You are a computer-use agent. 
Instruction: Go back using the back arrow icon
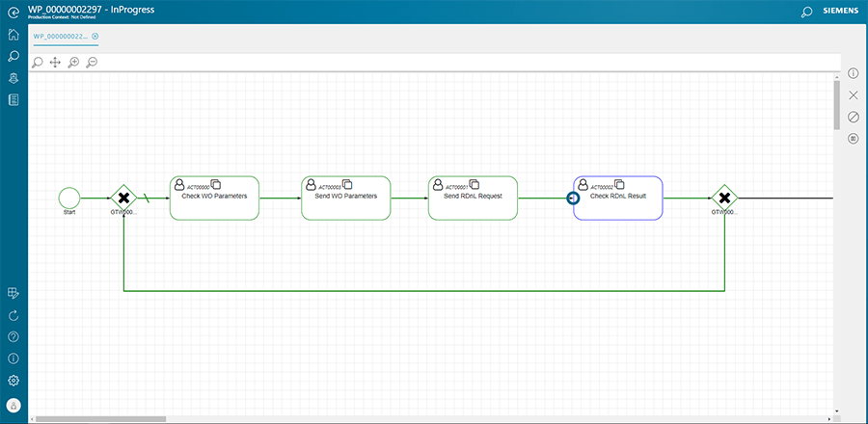14,12
